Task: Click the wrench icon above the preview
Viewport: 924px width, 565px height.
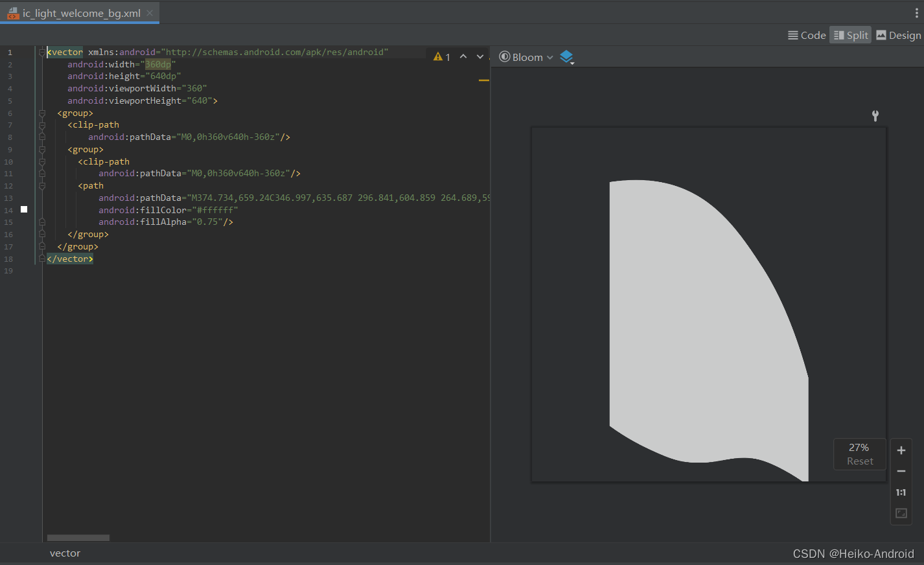Action: 875,116
